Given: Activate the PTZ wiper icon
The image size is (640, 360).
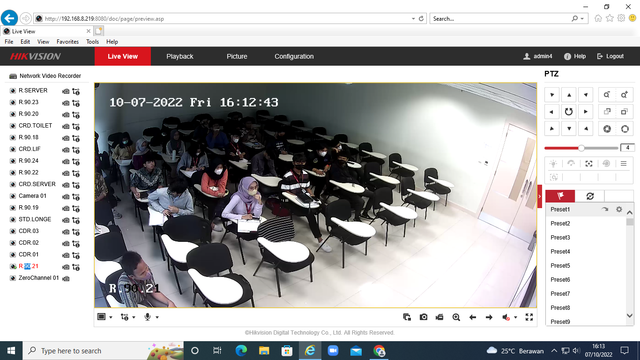Looking at the screenshot, I should [x=571, y=164].
